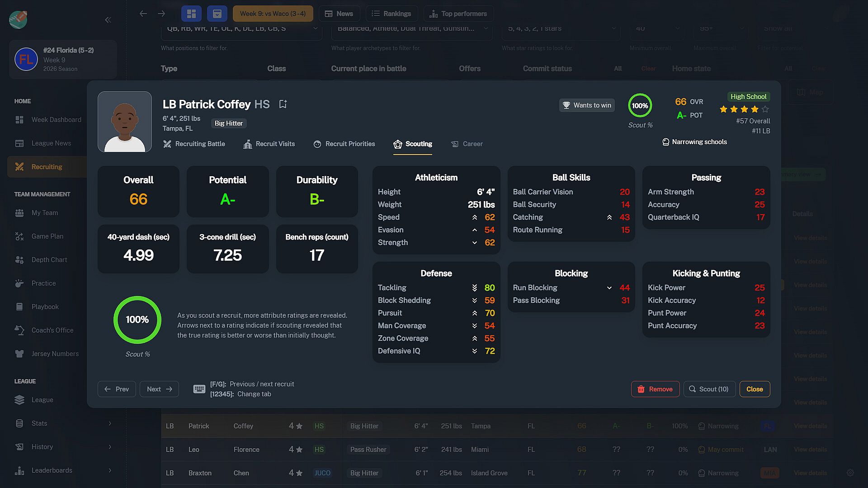The width and height of the screenshot is (868, 488).
Task: Navigate back with the left arrow icon
Action: [143, 14]
